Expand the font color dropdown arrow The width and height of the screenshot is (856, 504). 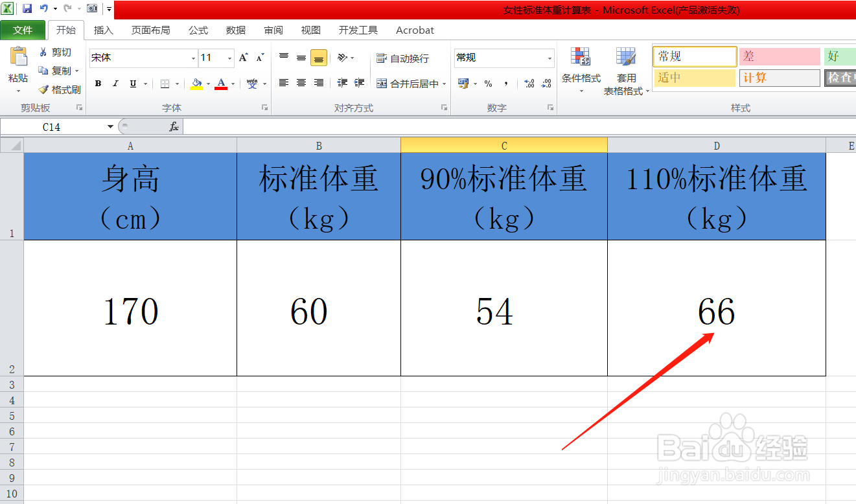coord(233,84)
